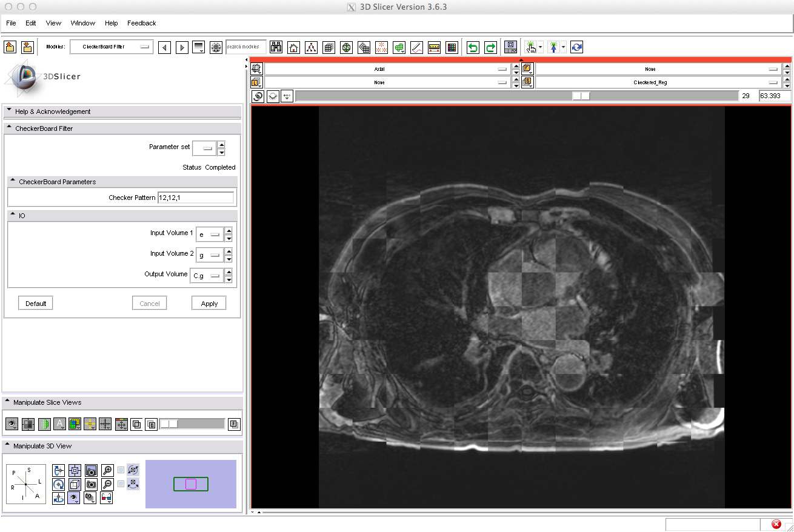Toggle slice link control icon
Viewport: 794px width, 532px height.
click(x=258, y=96)
